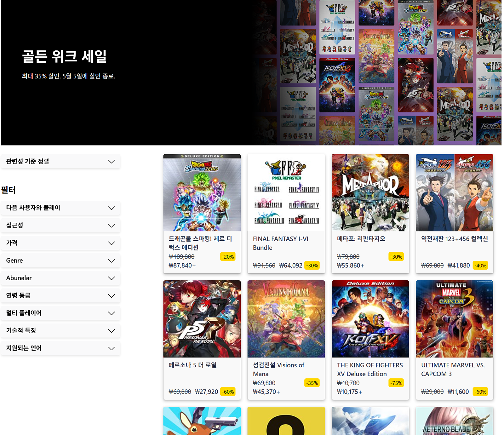This screenshot has width=504, height=435.
Task: Click the ₩64,092 sale price
Action: 291,266
